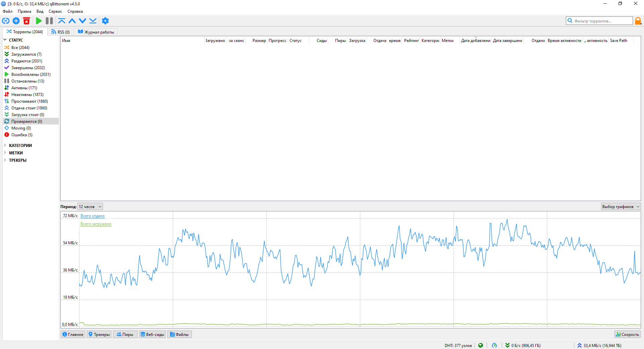Click the orange lock interface icon

pyautogui.click(x=638, y=21)
